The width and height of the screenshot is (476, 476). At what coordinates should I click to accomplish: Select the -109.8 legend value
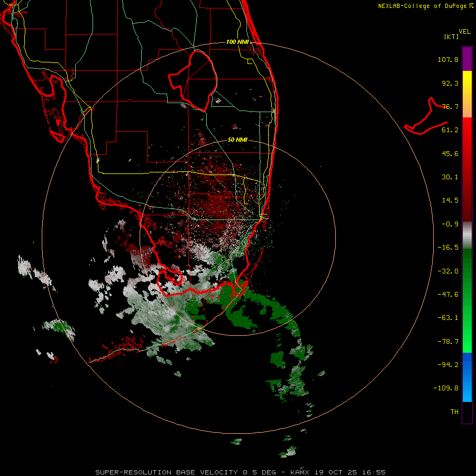446,388
